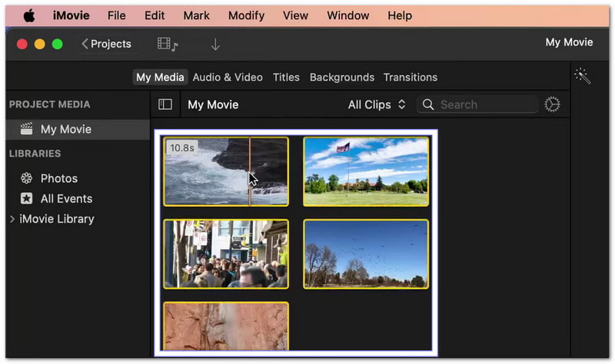
Task: Open the Modify menu
Action: [246, 15]
